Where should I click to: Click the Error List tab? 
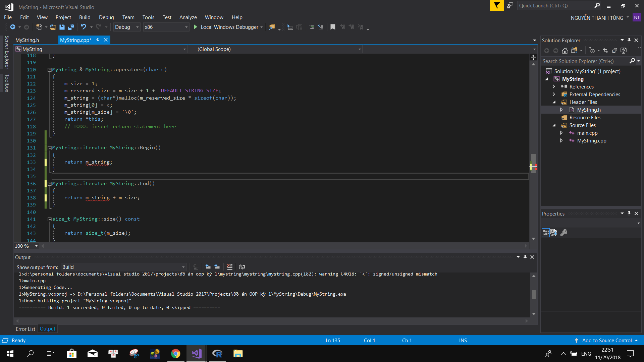pyautogui.click(x=25, y=329)
